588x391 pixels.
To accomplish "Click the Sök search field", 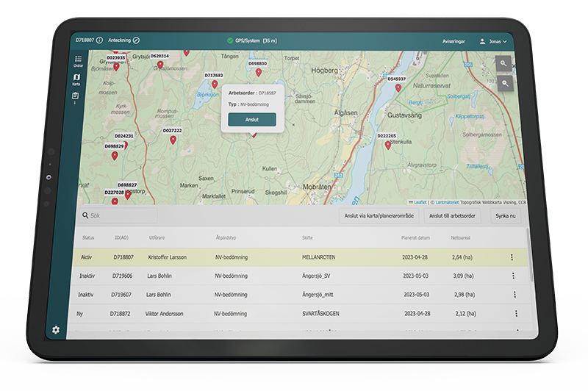I will [119, 216].
